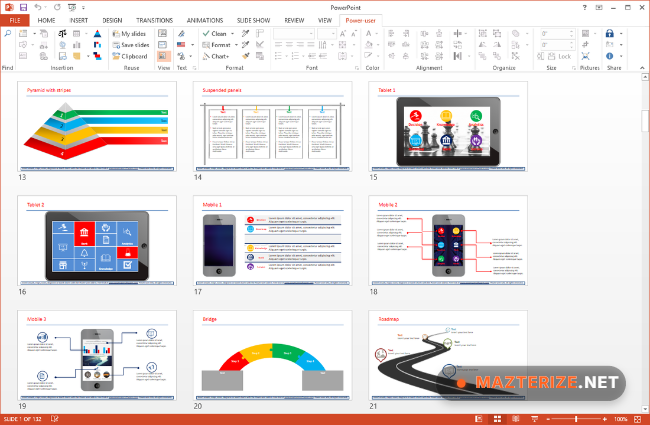This screenshot has width=650, height=425.
Task: Click the Chart+ button
Action: coord(216,56)
